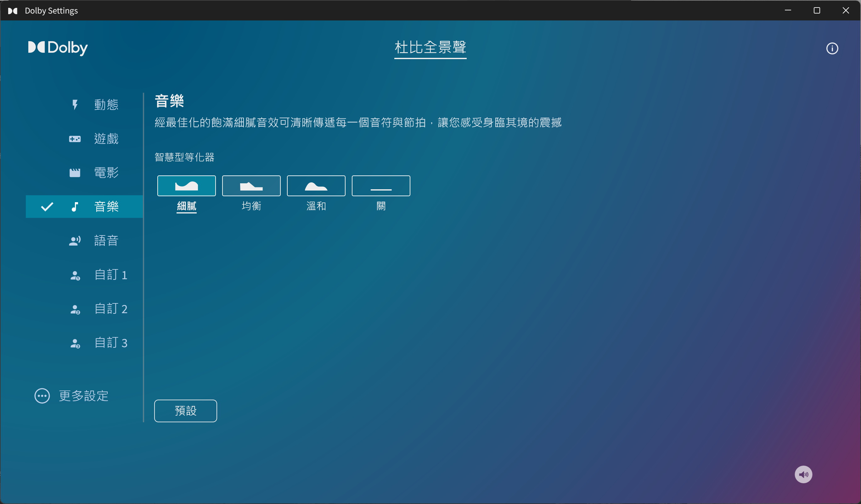Choose the Detailed (細膩) equalizer preset

click(186, 186)
